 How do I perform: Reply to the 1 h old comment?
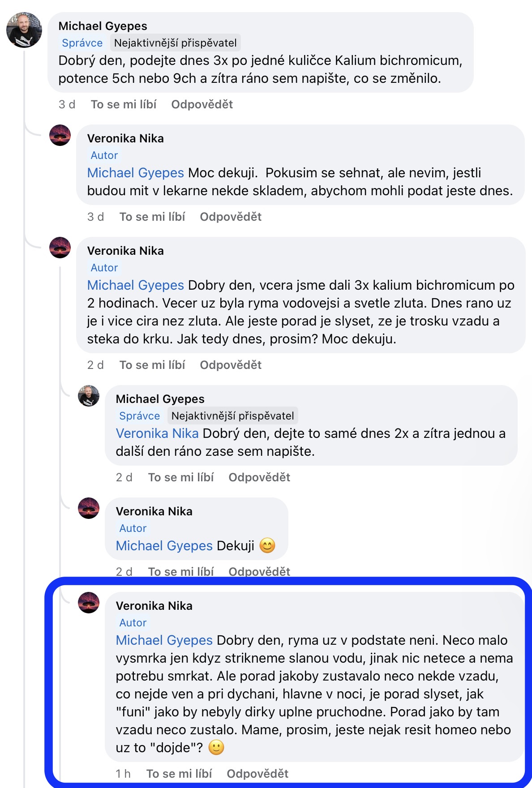[x=257, y=774]
